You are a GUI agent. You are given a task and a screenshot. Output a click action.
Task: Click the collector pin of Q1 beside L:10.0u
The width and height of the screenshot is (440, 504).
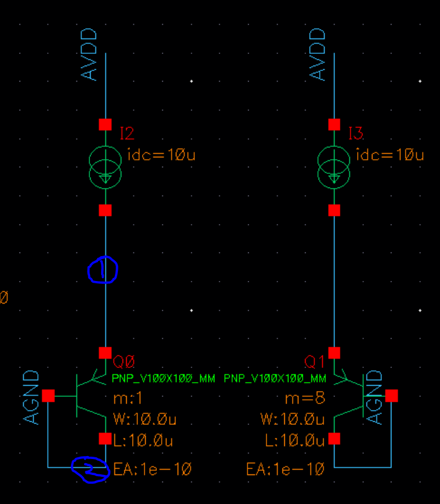(x=334, y=439)
